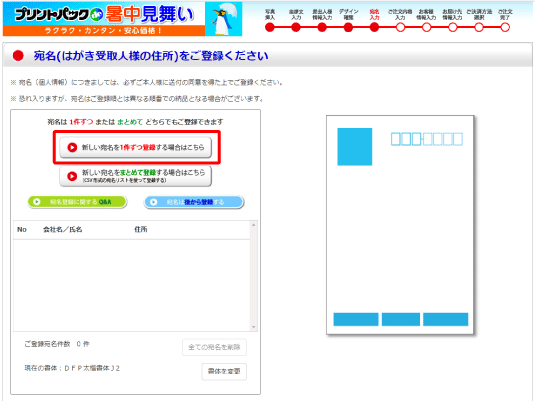
Task: Open the 宛名登録に関する Q&A green button
Action: click(77, 202)
